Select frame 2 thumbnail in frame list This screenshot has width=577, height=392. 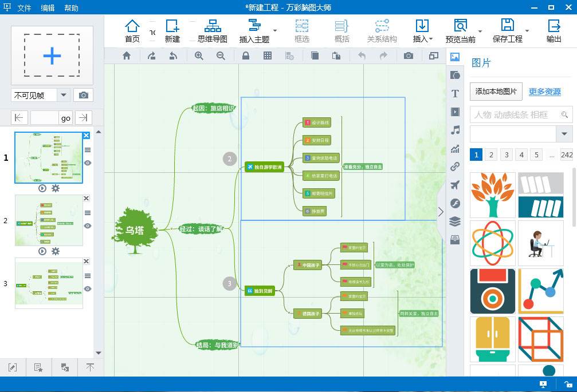tap(49, 220)
